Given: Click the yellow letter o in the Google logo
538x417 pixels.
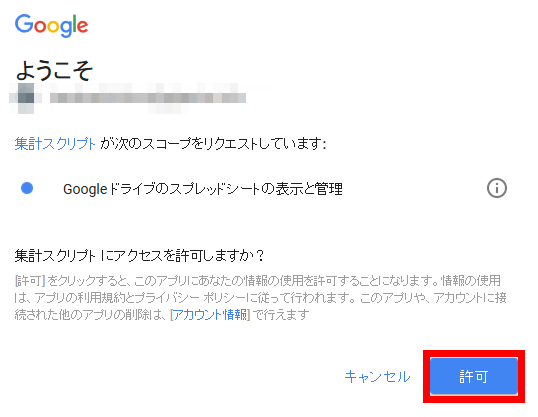Looking at the screenshot, I should click(x=53, y=26).
